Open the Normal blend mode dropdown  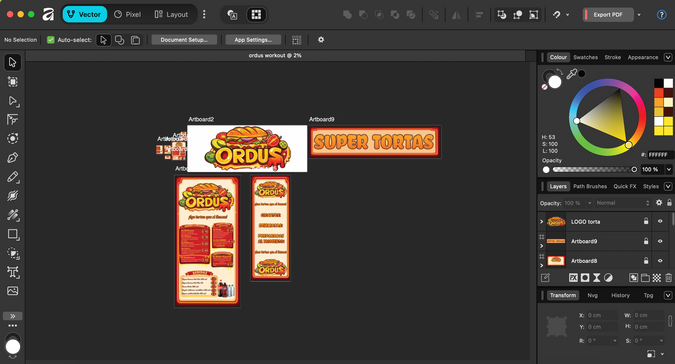(622, 203)
